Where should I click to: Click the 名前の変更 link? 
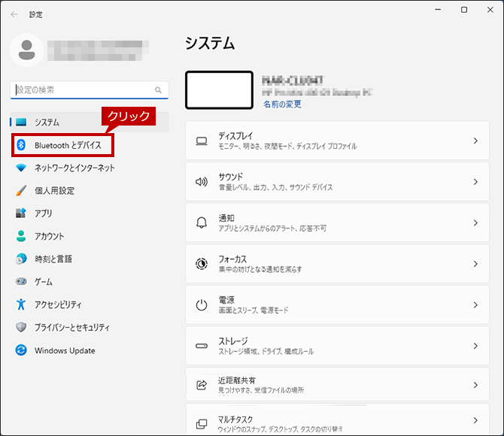(282, 104)
